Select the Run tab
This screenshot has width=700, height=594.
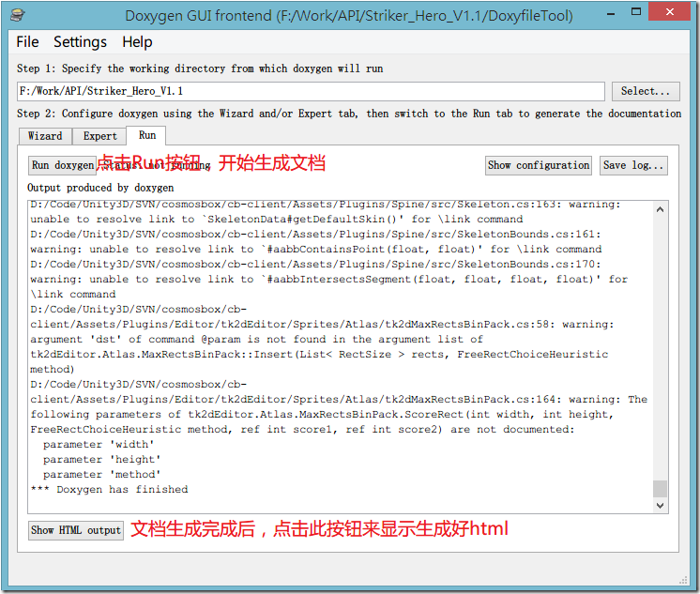pos(147,135)
